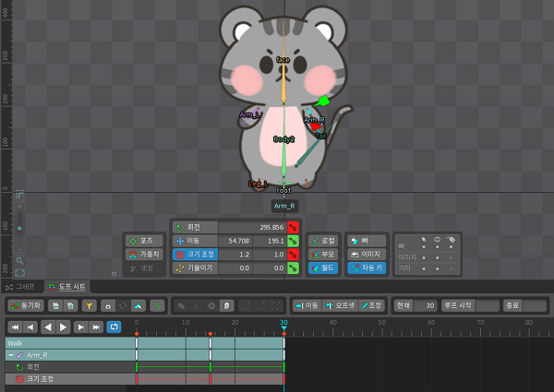Collapse the Arm_R dopesheet row
The image size is (554, 392).
[11, 355]
